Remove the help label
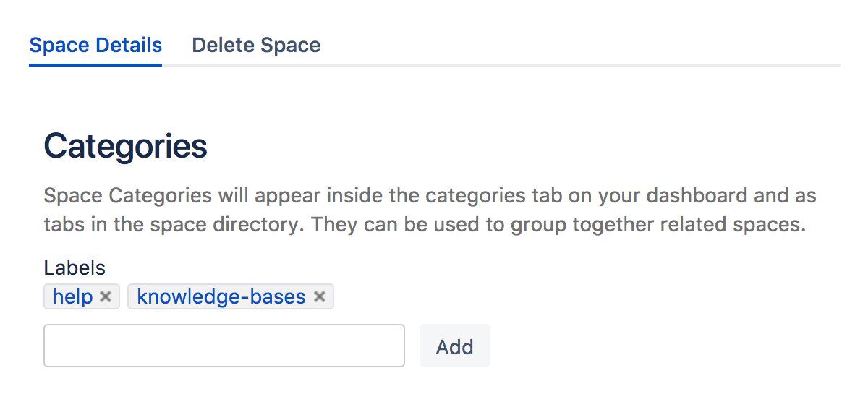 pyautogui.click(x=106, y=296)
